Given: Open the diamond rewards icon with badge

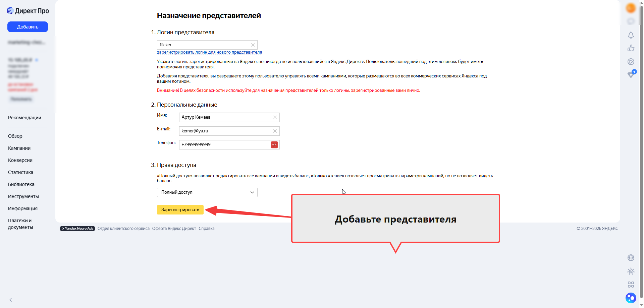Looking at the screenshot, I should coord(631,74).
